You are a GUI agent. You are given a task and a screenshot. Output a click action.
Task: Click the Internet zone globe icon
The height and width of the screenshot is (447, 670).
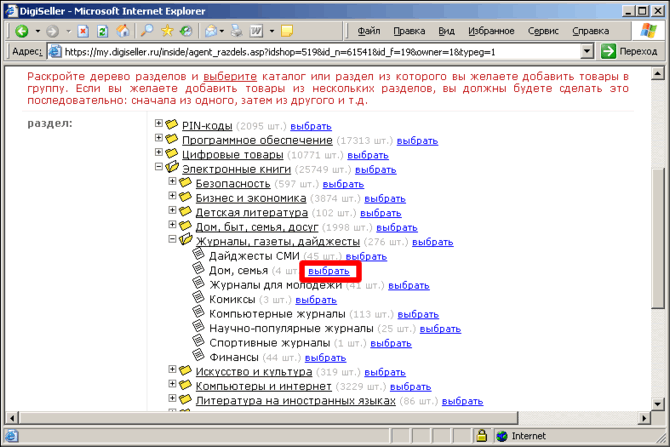pyautogui.click(x=502, y=436)
